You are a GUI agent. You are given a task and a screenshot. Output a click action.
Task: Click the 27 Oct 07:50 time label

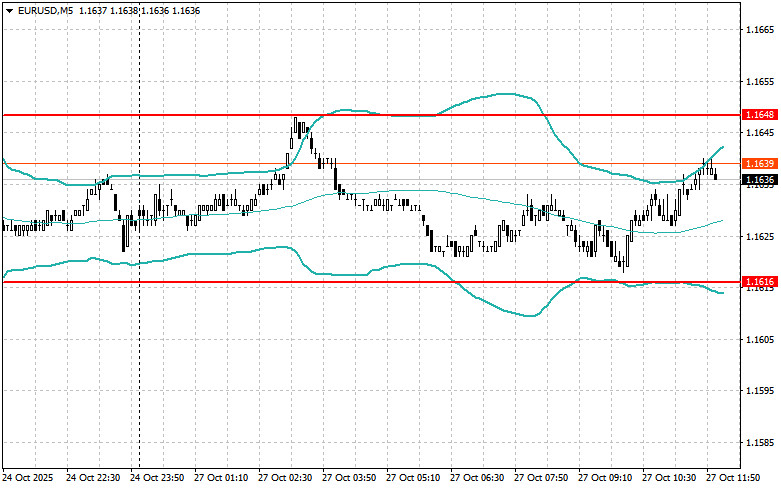coord(541,478)
